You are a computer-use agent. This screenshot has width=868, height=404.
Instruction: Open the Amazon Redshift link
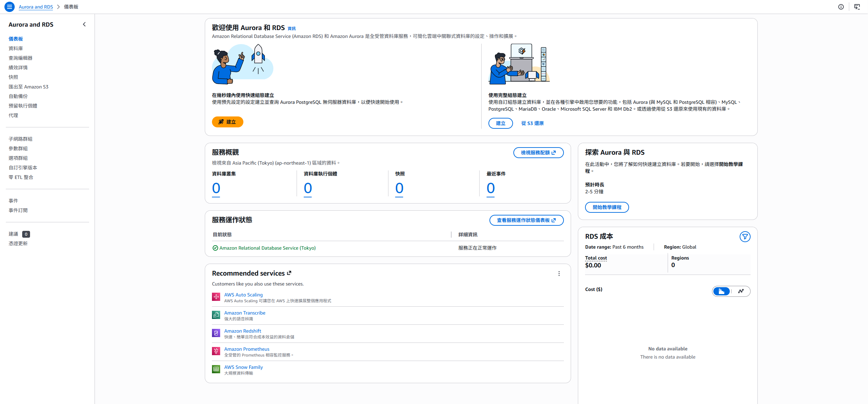point(243,331)
